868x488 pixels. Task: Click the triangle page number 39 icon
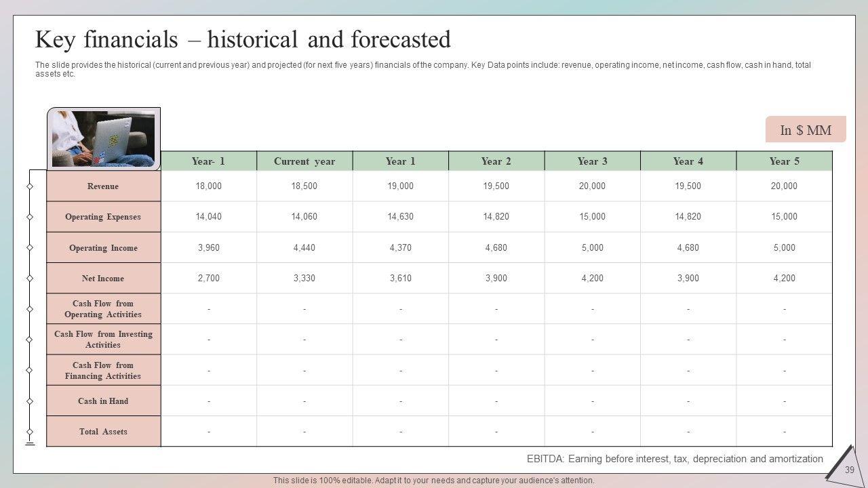coord(841,465)
